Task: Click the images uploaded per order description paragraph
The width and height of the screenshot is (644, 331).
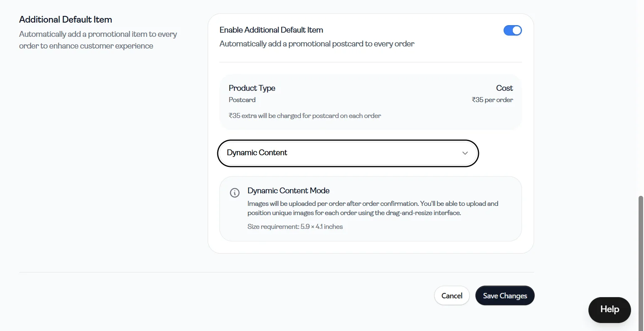Action: pyautogui.click(x=373, y=208)
